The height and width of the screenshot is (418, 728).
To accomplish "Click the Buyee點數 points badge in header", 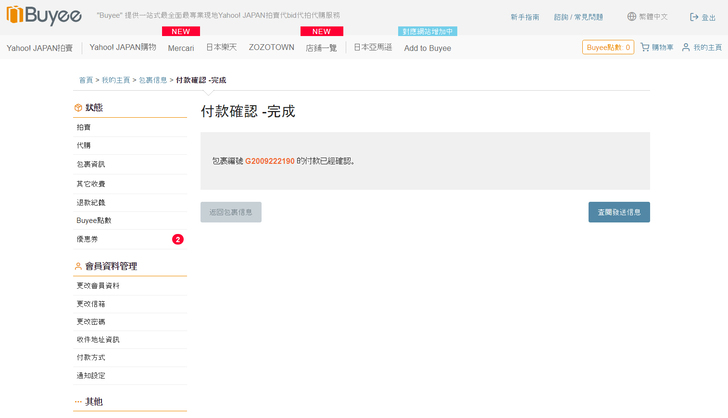I will 608,47.
